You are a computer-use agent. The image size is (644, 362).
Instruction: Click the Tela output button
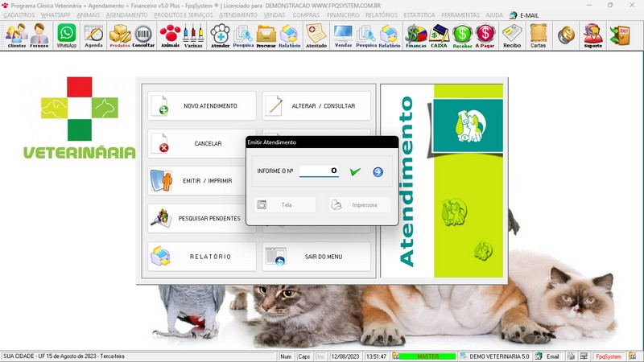pos(285,205)
